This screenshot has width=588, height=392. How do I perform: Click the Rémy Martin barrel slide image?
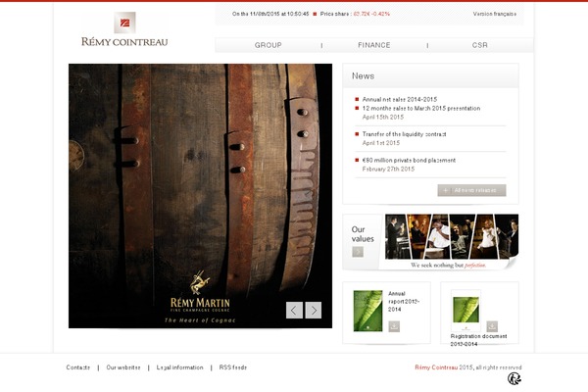click(200, 196)
